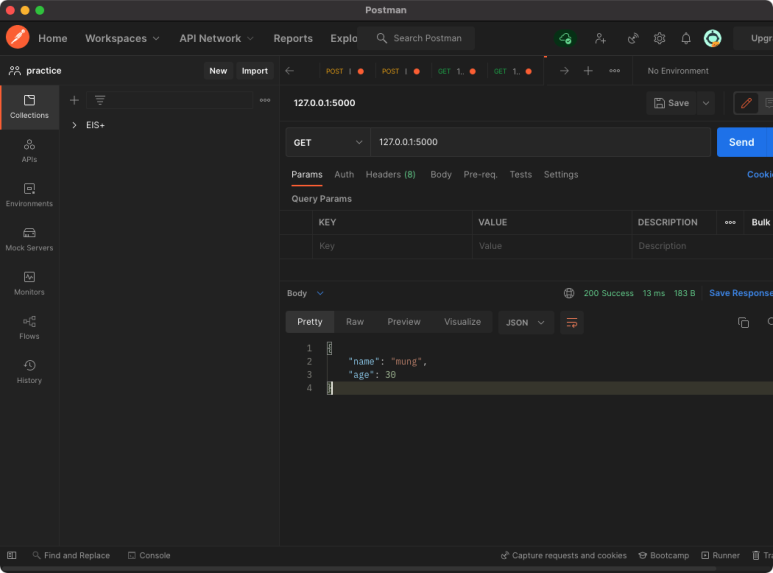773x573 pixels.
Task: Open the API Network dropdown
Action: (x=216, y=38)
